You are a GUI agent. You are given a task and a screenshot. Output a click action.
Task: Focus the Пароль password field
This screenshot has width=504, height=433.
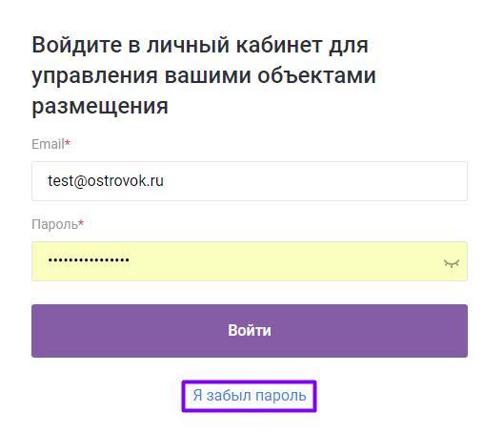coord(250,261)
